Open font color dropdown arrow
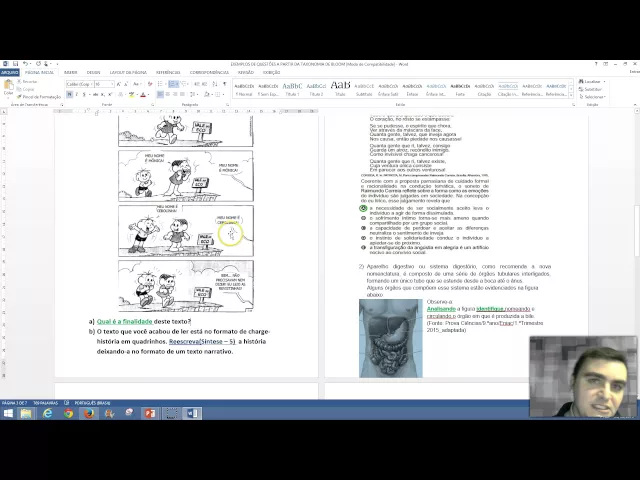 (148, 94)
